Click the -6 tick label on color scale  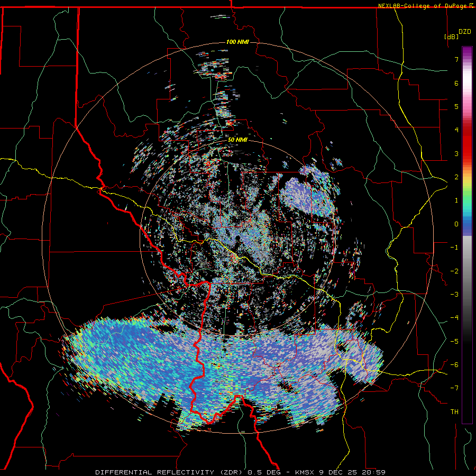pyautogui.click(x=454, y=365)
